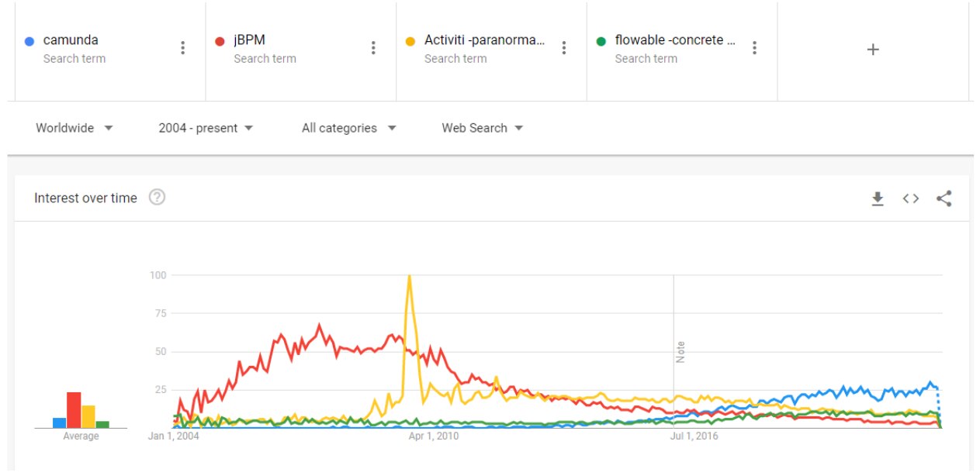Open the flowable term three-dot menu

coord(754,48)
